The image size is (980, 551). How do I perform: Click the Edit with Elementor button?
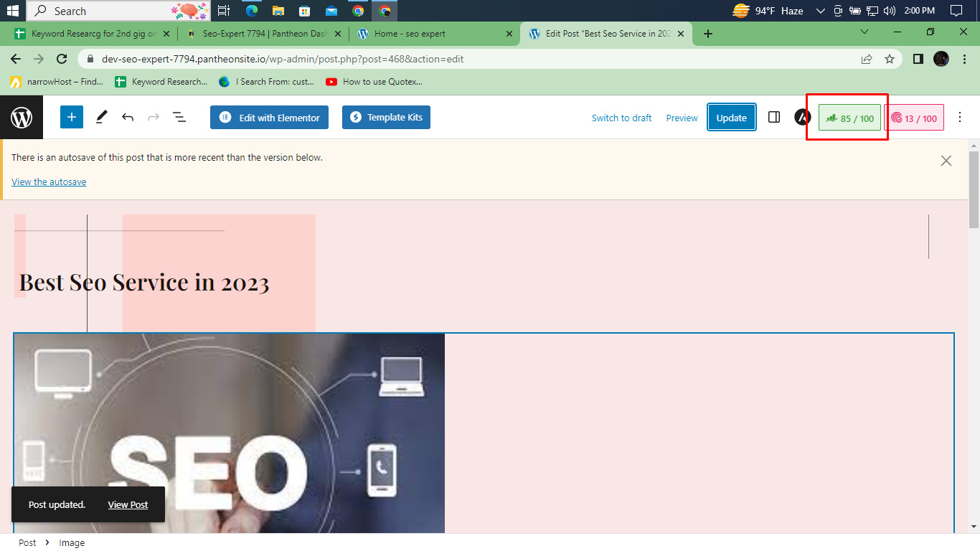(269, 117)
